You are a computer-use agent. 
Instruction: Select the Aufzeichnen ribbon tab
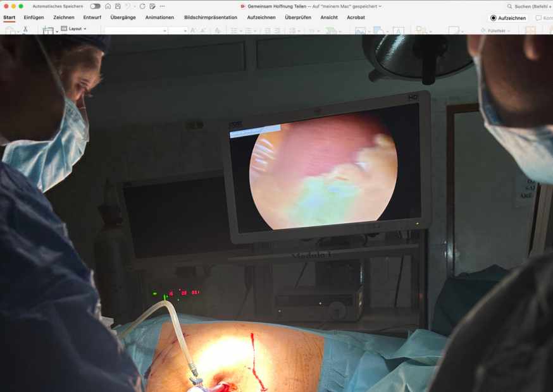261,17
